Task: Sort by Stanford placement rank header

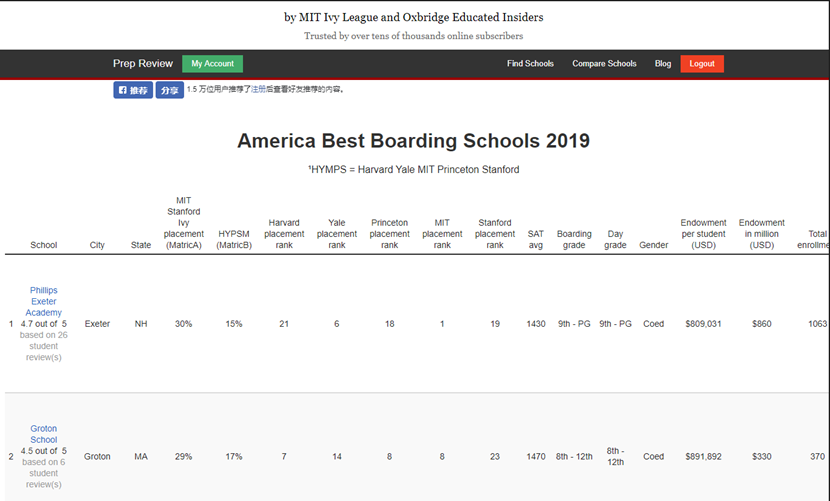Action: point(495,234)
